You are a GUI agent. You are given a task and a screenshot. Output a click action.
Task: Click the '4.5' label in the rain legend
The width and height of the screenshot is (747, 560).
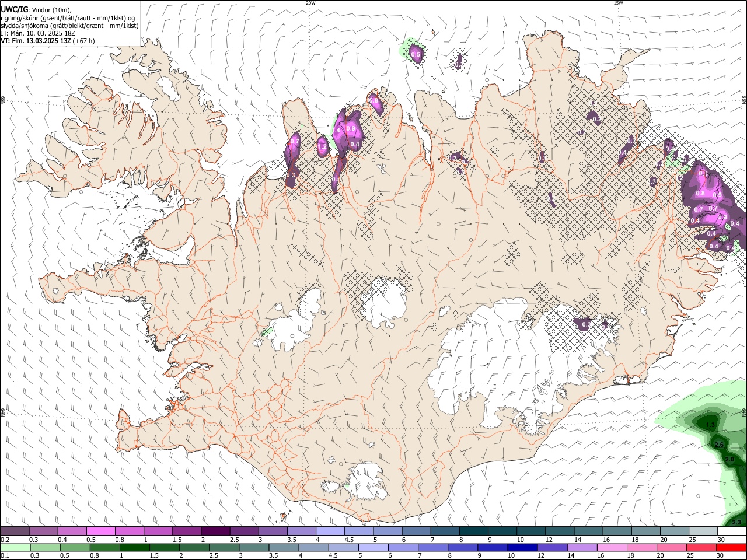point(333,555)
